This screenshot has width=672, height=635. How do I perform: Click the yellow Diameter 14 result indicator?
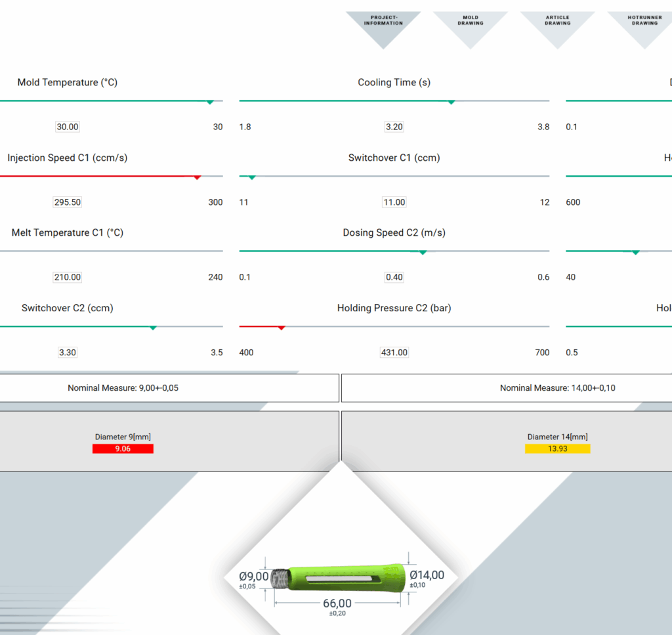(x=557, y=449)
